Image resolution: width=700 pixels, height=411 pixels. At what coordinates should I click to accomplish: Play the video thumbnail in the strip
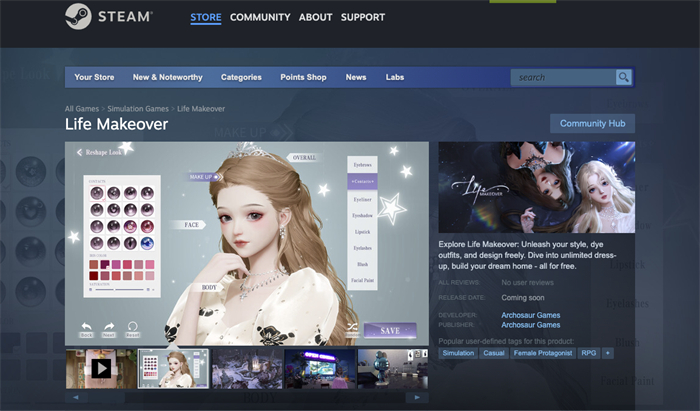click(101, 369)
